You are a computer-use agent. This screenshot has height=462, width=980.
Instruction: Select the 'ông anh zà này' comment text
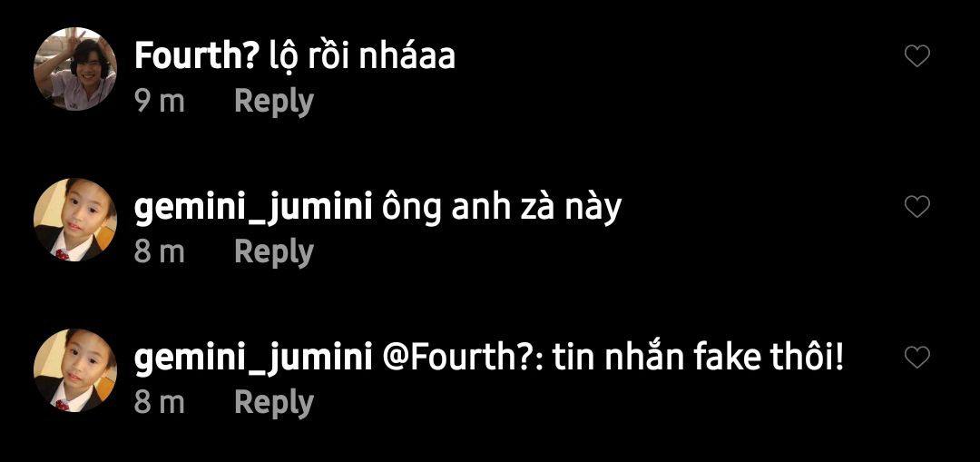[502, 209]
